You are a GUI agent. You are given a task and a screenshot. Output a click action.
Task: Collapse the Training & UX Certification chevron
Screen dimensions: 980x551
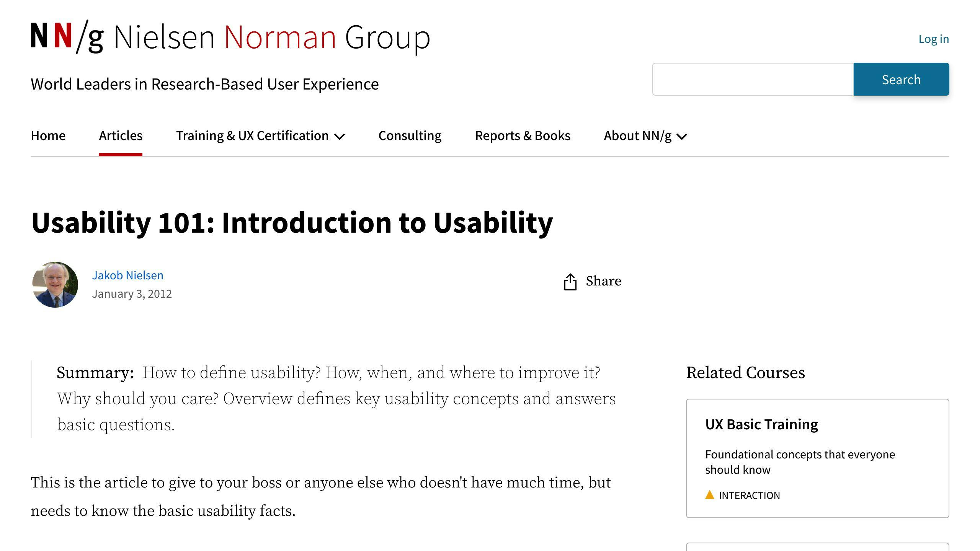pos(340,137)
